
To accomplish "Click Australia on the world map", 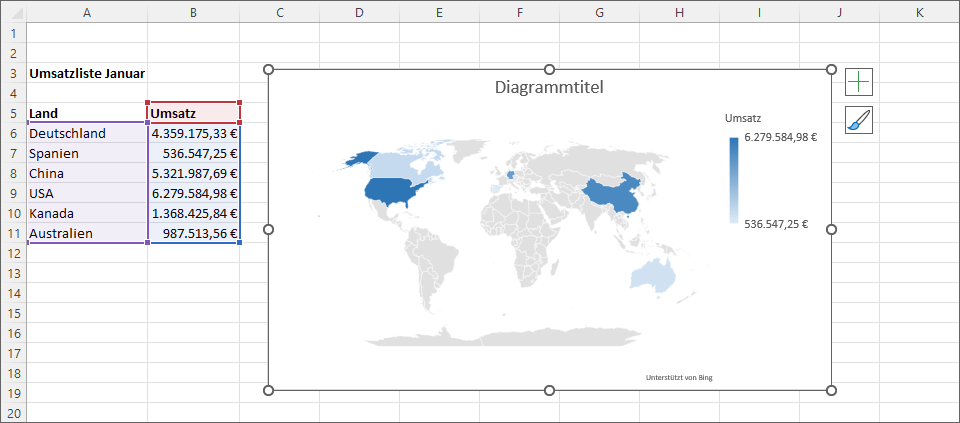I will pyautogui.click(x=652, y=274).
